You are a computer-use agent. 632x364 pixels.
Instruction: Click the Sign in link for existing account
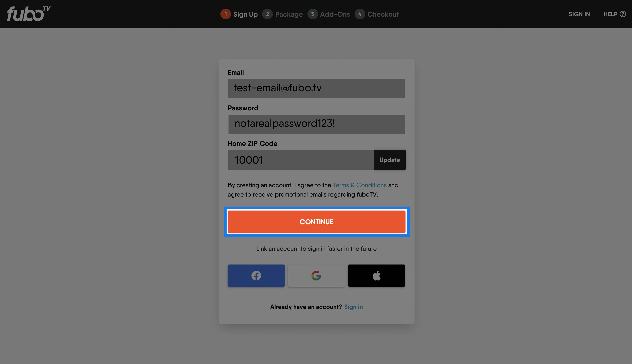pyautogui.click(x=354, y=307)
